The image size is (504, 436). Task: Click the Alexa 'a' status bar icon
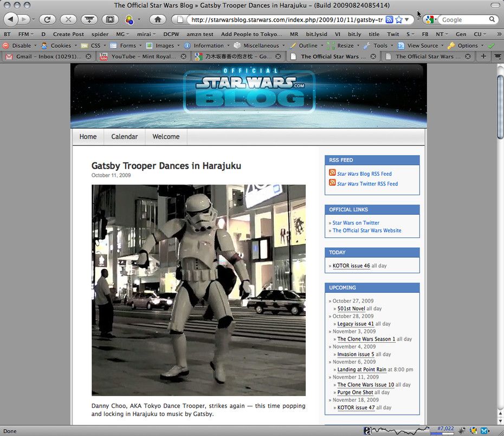[x=367, y=431]
